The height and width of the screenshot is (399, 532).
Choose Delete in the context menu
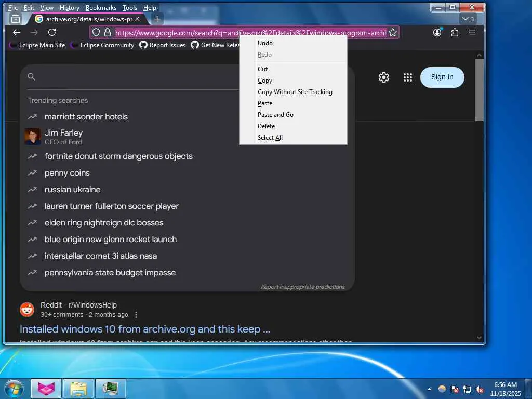[293, 126]
